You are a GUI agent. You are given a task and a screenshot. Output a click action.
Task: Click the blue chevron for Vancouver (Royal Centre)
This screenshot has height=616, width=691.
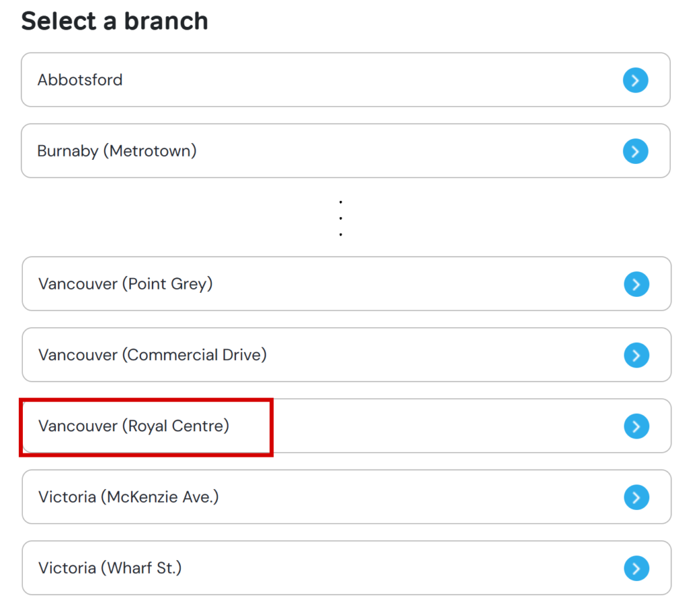636,426
